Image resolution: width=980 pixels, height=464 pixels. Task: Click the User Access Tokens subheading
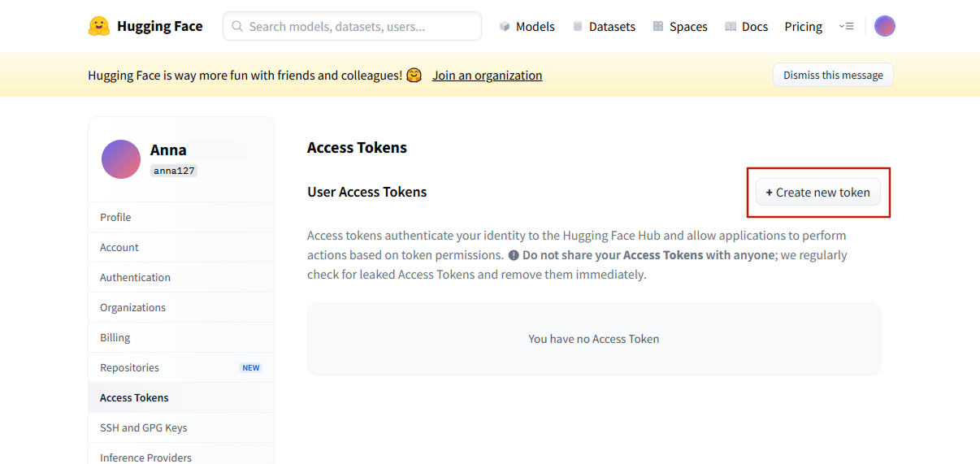click(x=367, y=193)
